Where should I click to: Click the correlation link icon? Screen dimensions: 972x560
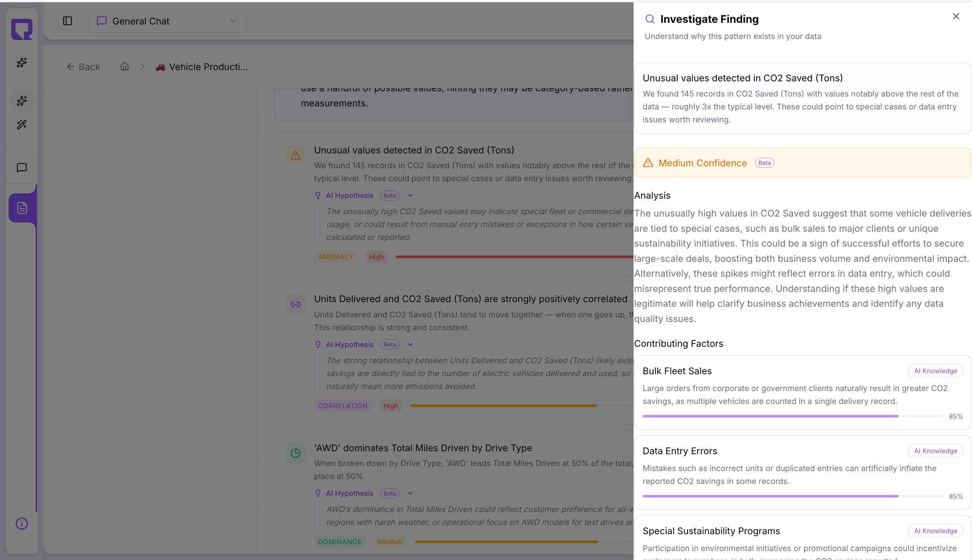point(296,304)
